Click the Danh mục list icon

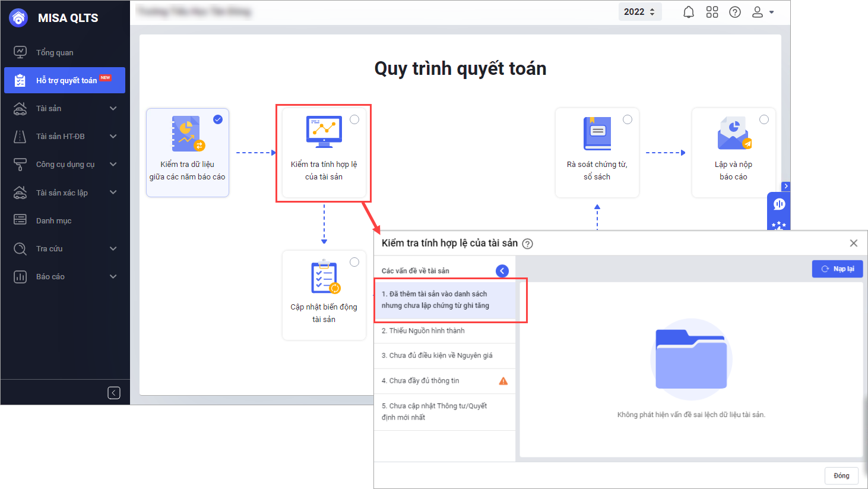[x=20, y=220]
